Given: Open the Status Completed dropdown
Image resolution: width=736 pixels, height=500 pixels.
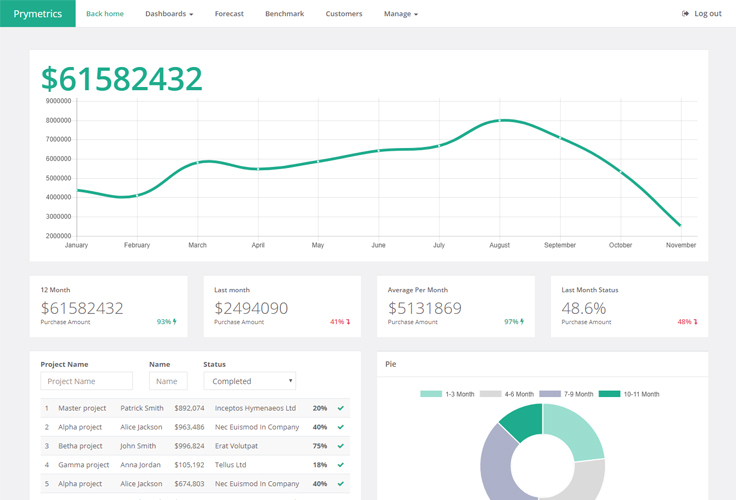Looking at the screenshot, I should (x=249, y=381).
